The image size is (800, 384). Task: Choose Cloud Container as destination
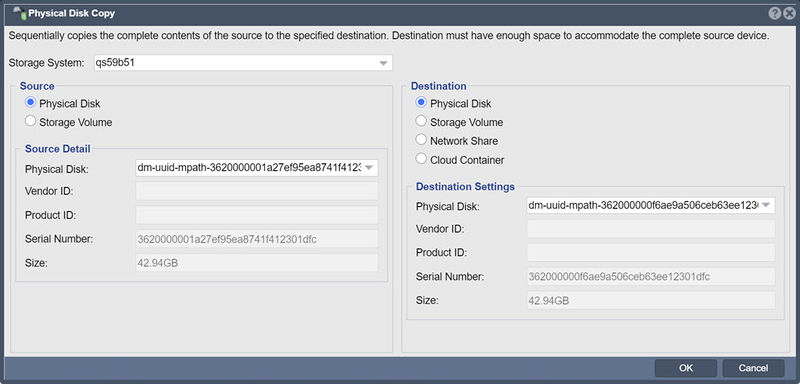421,159
